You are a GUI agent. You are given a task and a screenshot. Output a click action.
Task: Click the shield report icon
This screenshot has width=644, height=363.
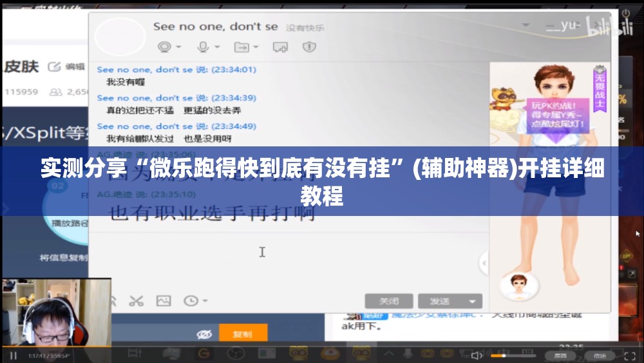309,47
